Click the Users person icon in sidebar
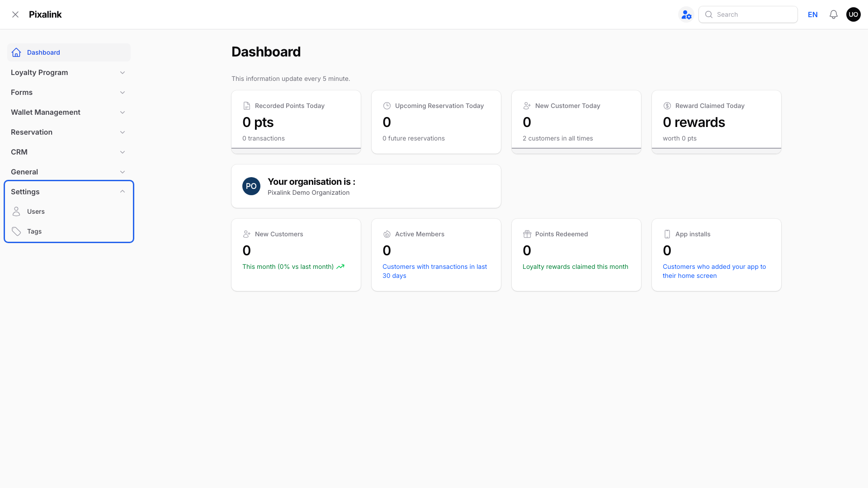This screenshot has height=488, width=868. (16, 211)
